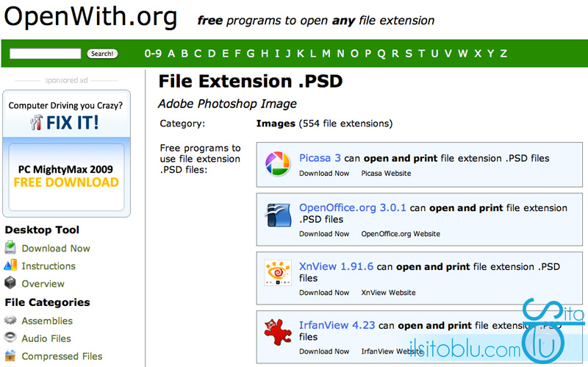Select letter P in alphabet navigation

point(367,54)
